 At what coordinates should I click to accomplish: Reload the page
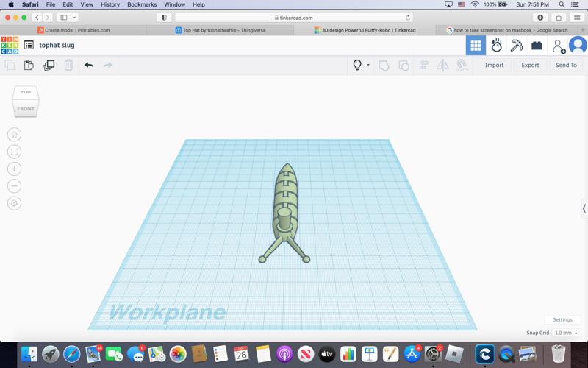tap(408, 18)
